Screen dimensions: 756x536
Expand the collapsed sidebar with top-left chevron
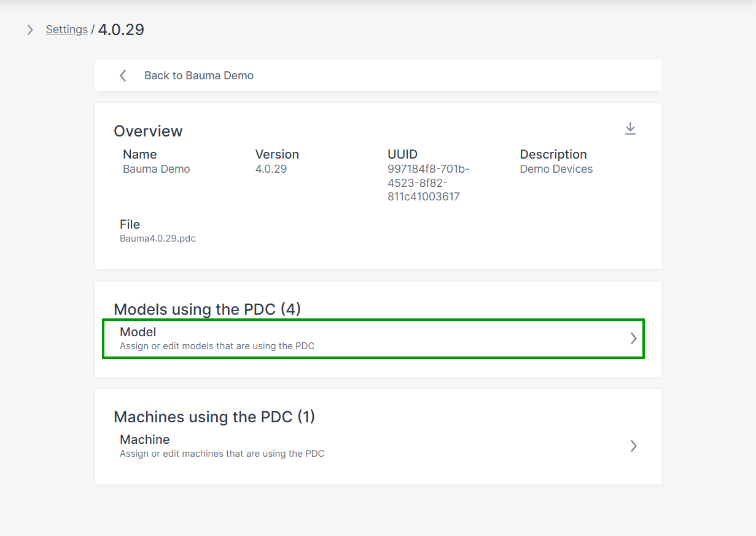pyautogui.click(x=30, y=30)
